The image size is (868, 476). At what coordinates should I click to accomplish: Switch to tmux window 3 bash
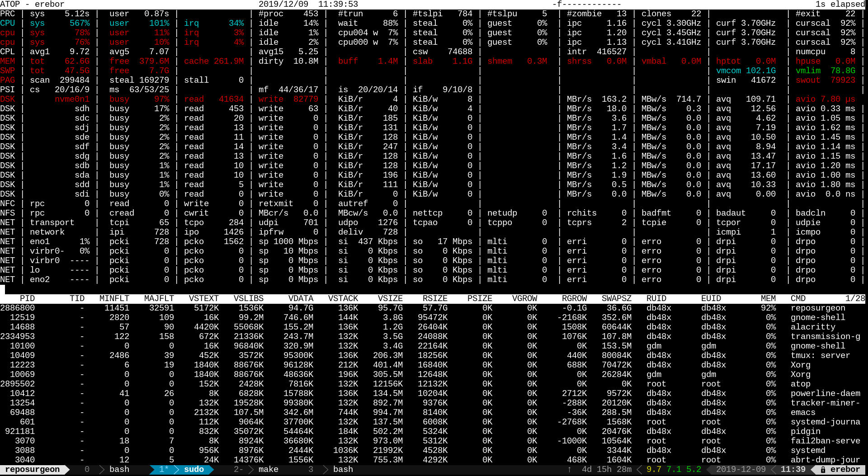pyautogui.click(x=330, y=470)
